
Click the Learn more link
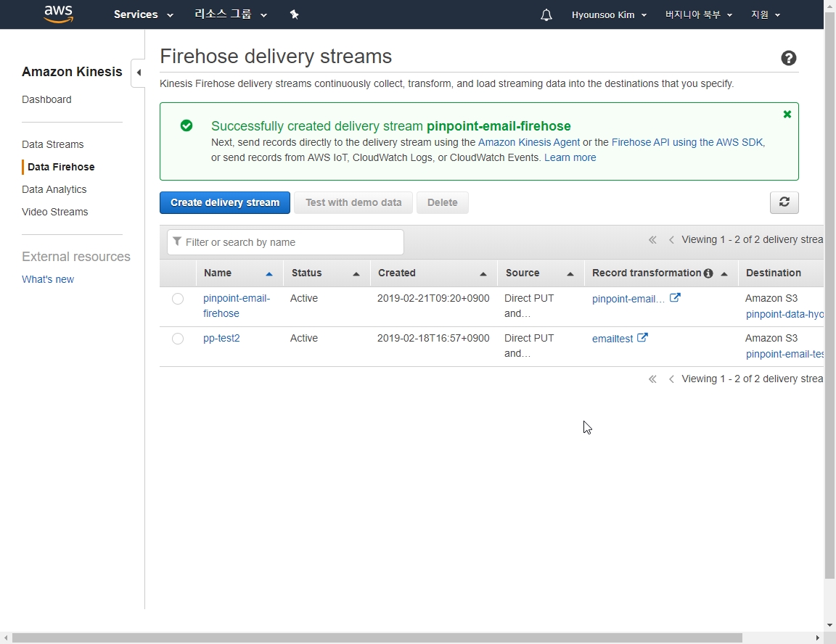[570, 157]
